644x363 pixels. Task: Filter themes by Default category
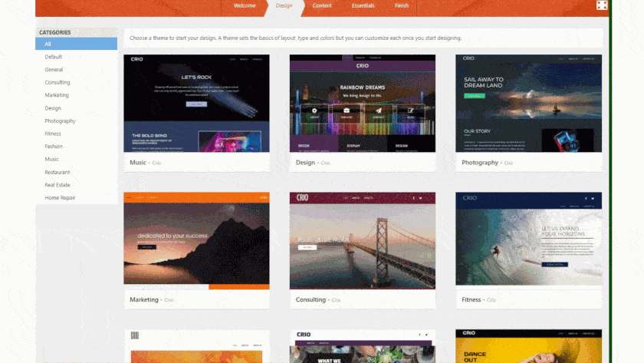tap(54, 57)
